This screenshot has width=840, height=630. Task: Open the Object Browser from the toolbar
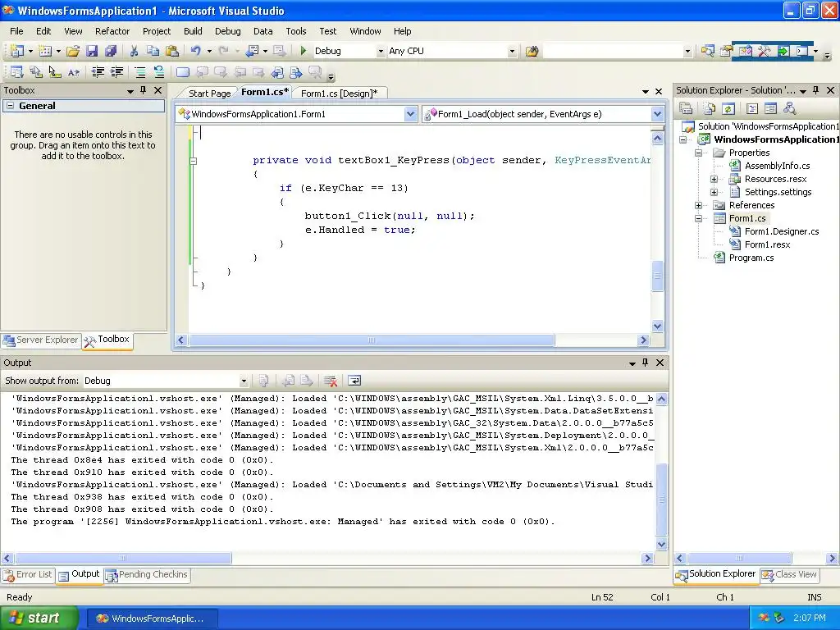pyautogui.click(x=745, y=51)
